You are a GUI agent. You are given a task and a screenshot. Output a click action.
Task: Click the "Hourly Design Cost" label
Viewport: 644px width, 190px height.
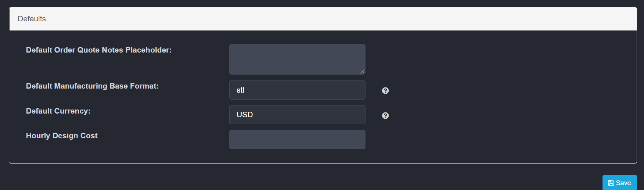62,136
